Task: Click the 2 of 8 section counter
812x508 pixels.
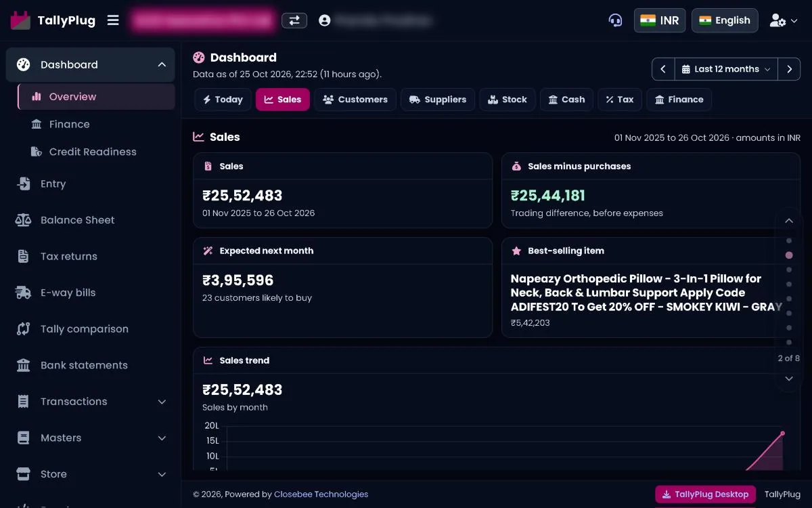Action: (x=789, y=358)
